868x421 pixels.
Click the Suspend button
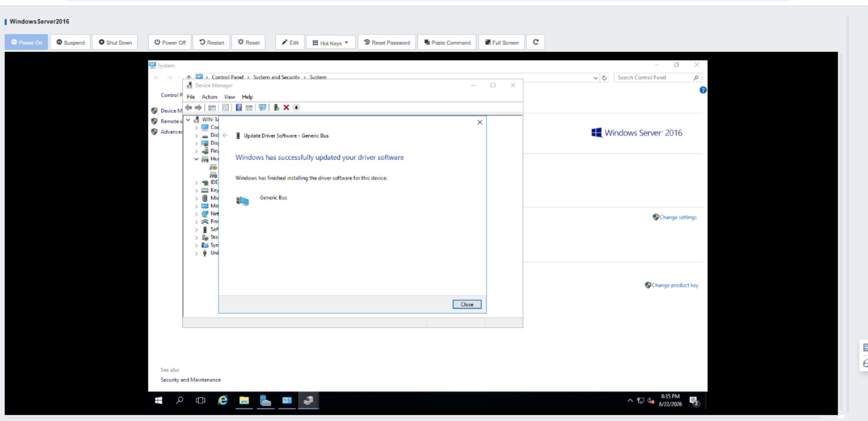[x=70, y=42]
